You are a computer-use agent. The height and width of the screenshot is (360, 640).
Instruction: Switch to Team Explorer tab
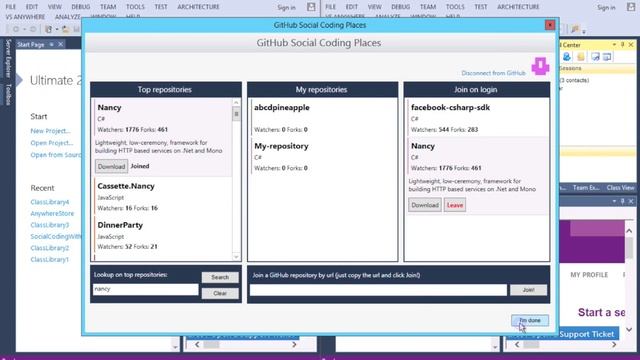(586, 188)
